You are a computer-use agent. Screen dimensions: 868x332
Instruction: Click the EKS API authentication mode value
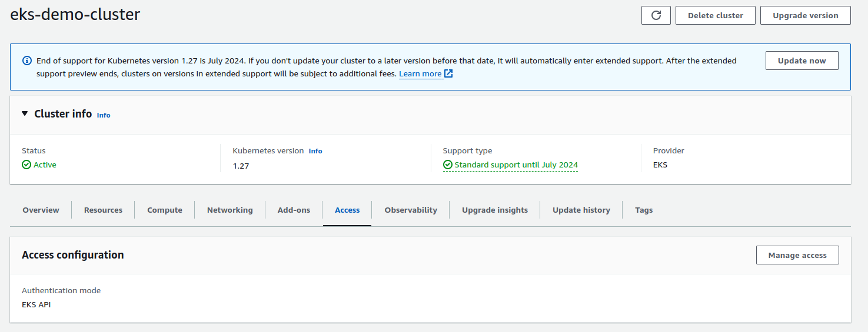36,304
